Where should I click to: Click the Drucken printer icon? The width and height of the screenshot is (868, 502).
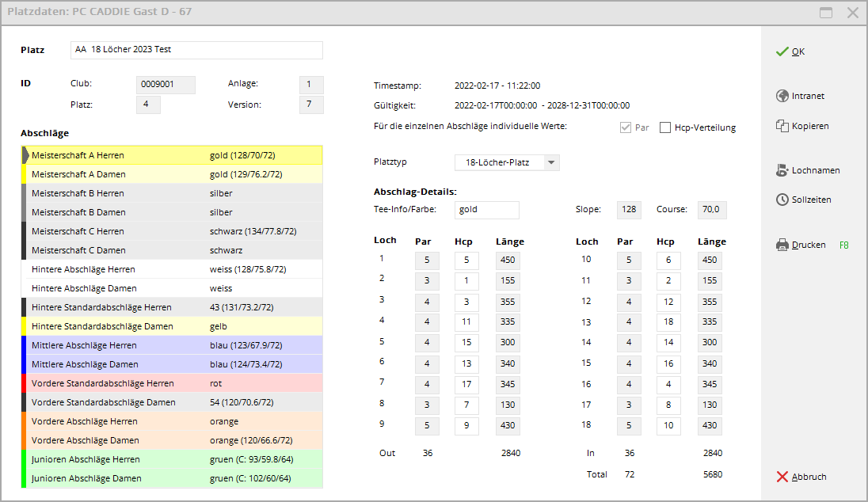click(782, 245)
